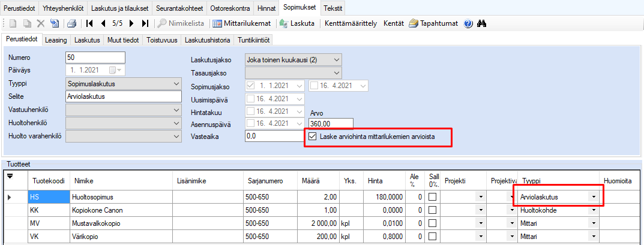Viewport: 644px width, 245px height.
Task: Click the Laskuta invoice button
Action: (x=297, y=23)
